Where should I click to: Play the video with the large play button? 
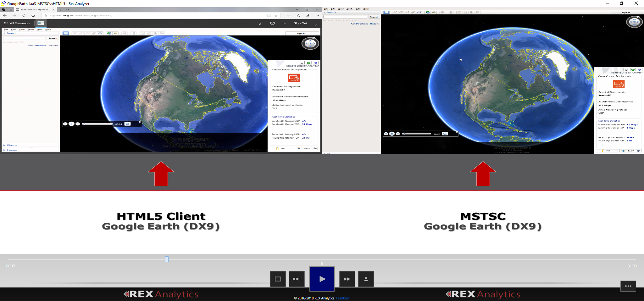pos(322,279)
